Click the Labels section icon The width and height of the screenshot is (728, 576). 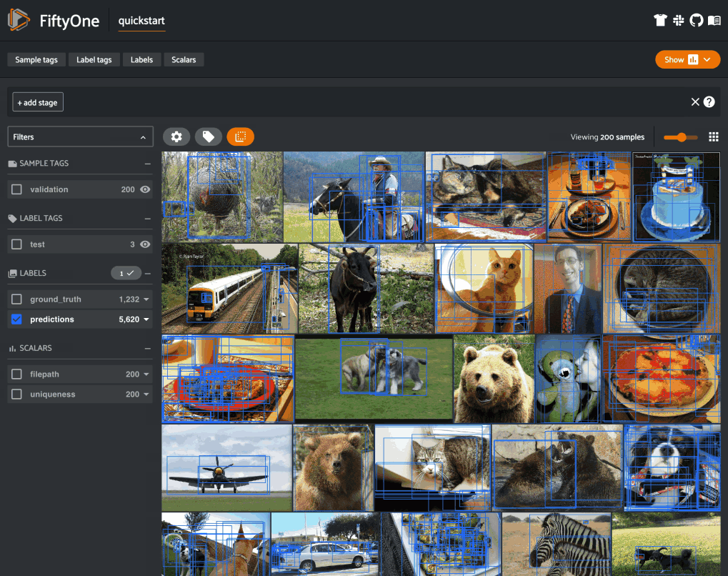[13, 273]
